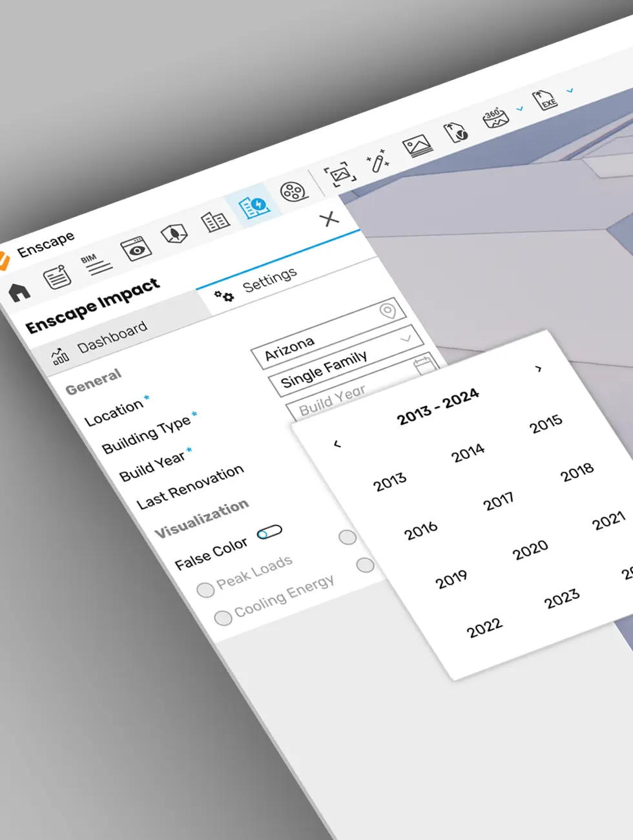The image size is (633, 840).
Task: Click the 360 panorama icon
Action: 495,118
